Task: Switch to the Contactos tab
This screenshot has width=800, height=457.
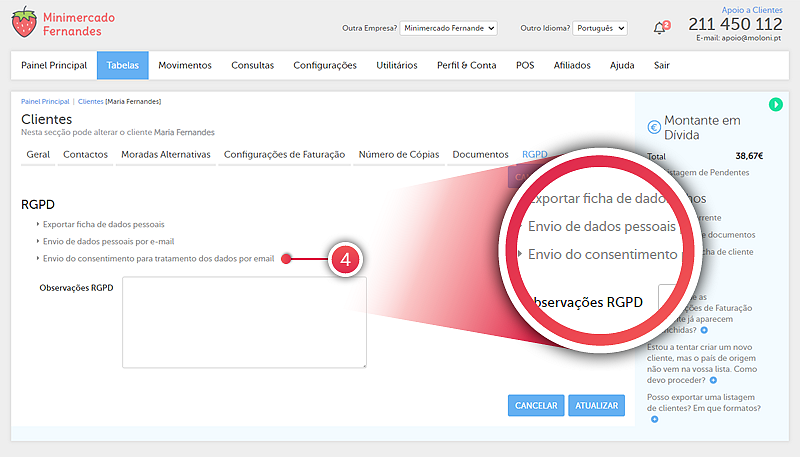Action: pos(85,155)
